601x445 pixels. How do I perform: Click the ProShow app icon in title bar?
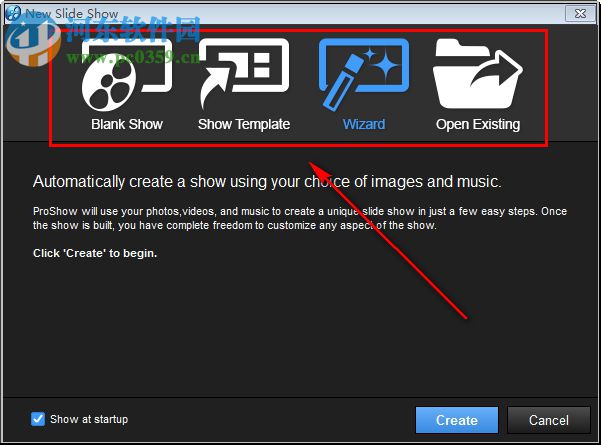tap(13, 13)
